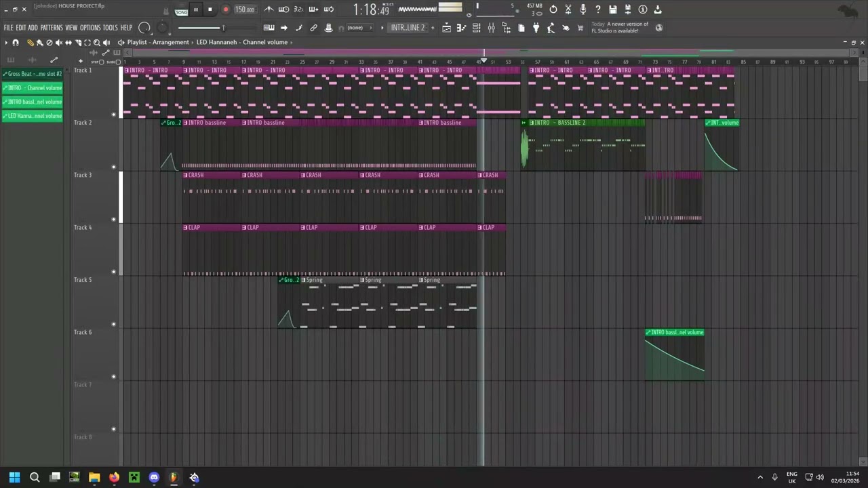Open the mixer icon
The height and width of the screenshot is (488, 868).
click(491, 28)
